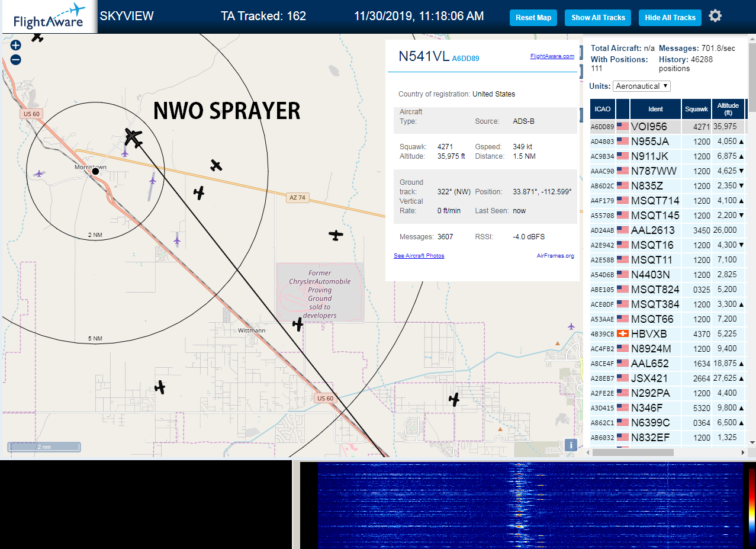Screen dimensions: 756x549
Task: Click the spectrum waterfall display
Action: pyautogui.click(x=530, y=505)
